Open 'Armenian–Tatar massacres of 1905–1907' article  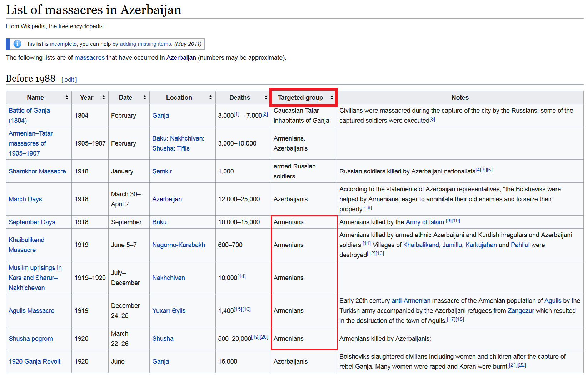(x=31, y=143)
